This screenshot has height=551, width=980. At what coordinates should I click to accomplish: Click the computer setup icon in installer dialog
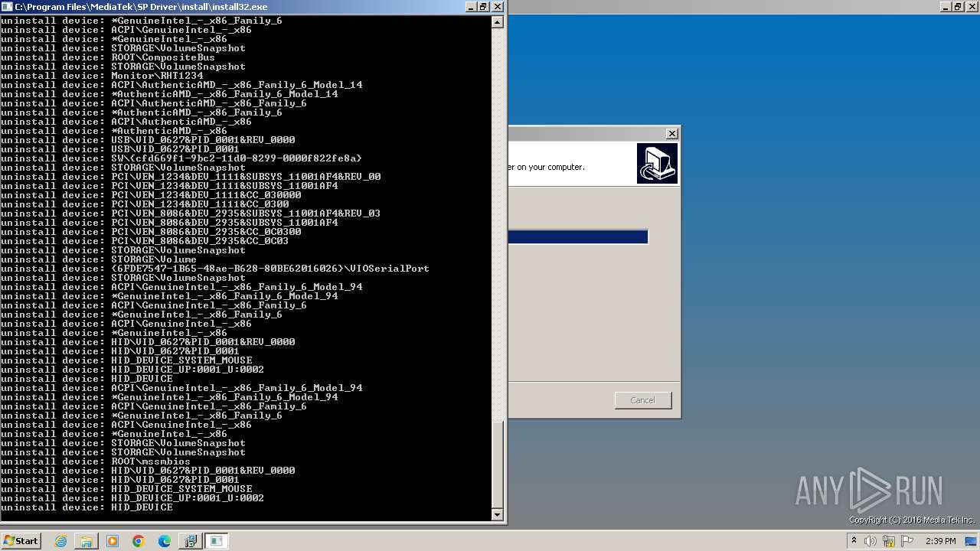click(657, 164)
